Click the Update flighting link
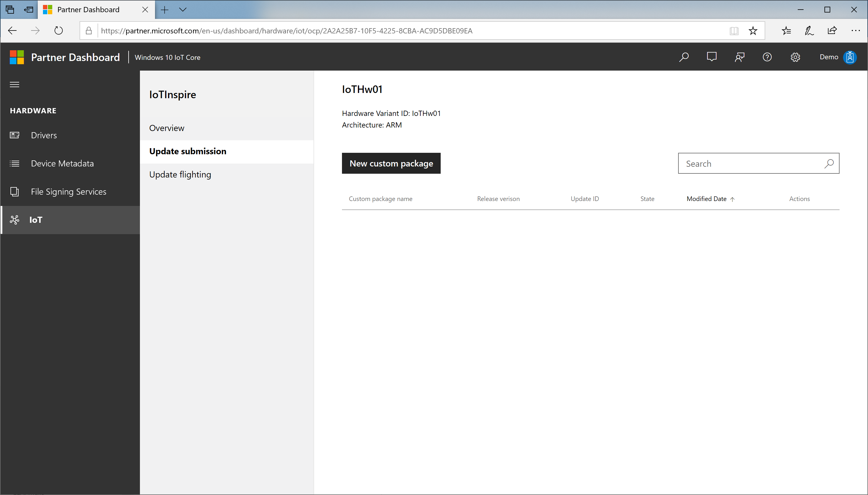The width and height of the screenshot is (868, 495). [180, 174]
